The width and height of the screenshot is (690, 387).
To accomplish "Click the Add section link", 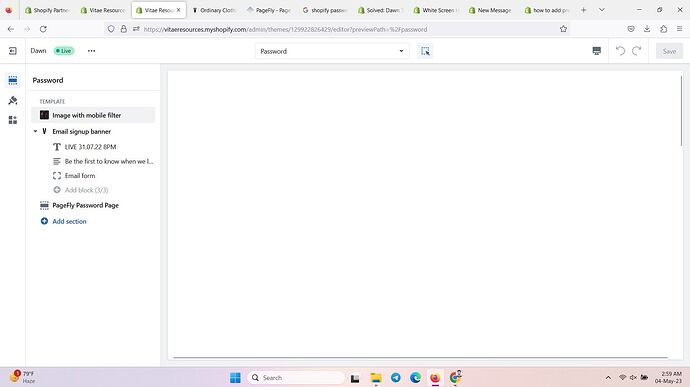I will click(x=69, y=221).
